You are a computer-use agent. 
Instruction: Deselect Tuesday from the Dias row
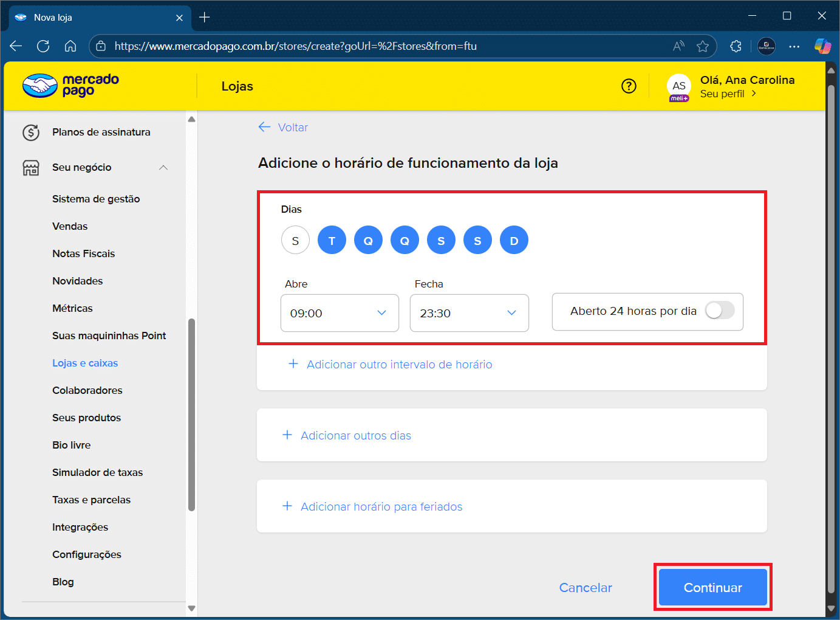332,239
